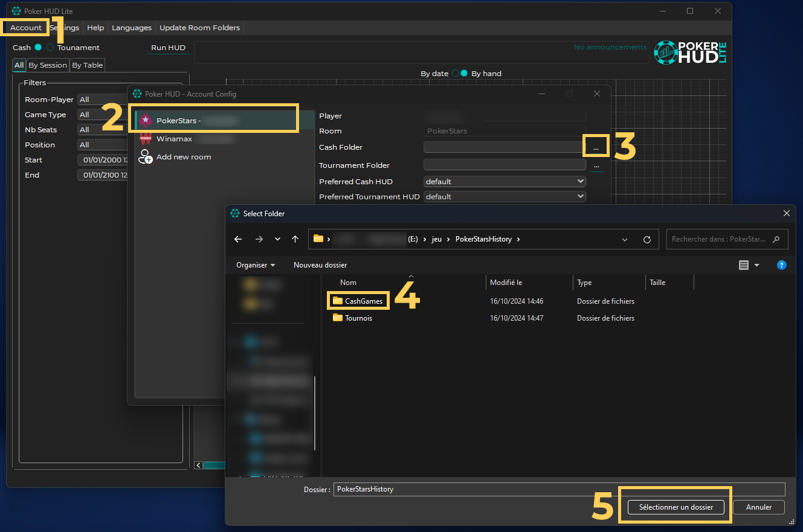Open the Game Type filter dropdown

(102, 115)
